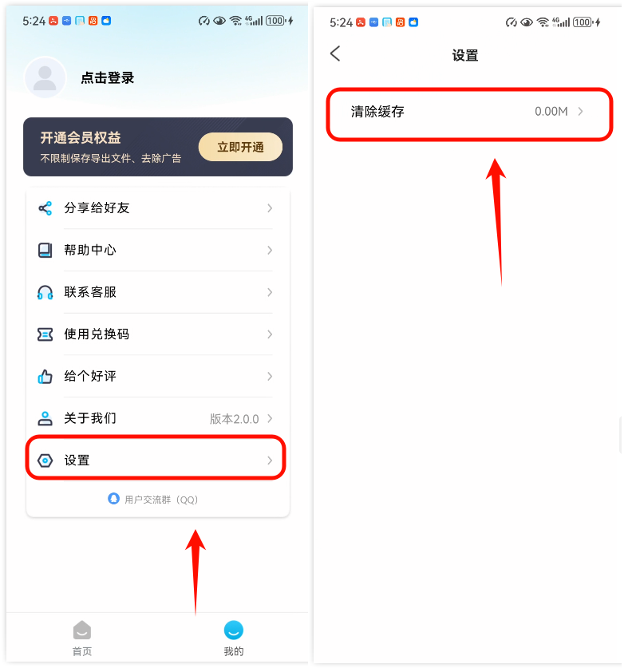Expand the 关于我们 chevron next to 版本2.0.0
The width and height of the screenshot is (632, 672).
(x=270, y=418)
